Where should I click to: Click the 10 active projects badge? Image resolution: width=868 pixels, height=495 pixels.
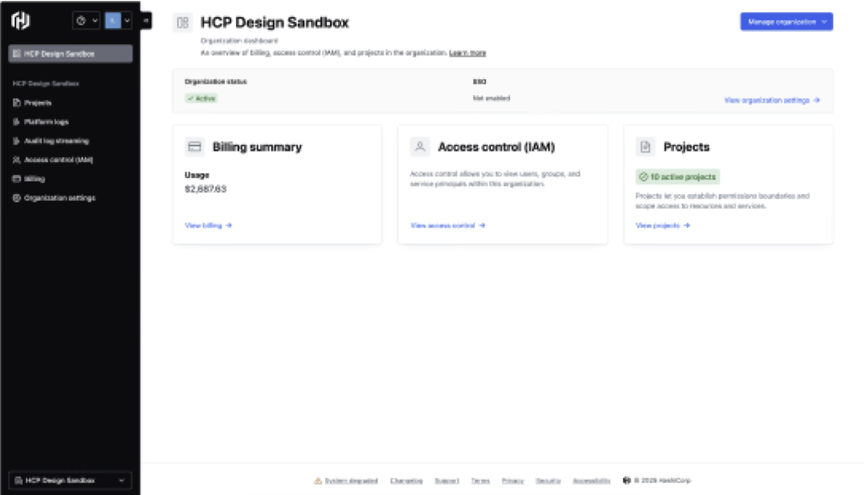click(678, 177)
